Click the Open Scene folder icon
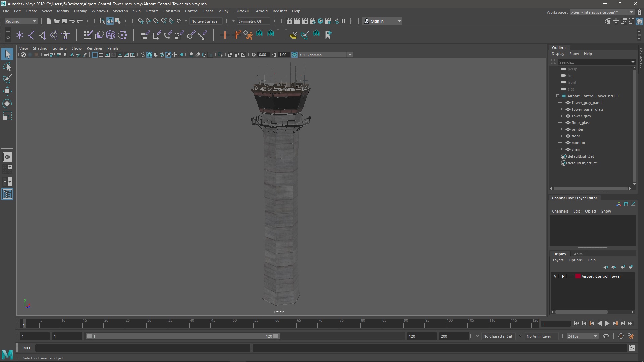This screenshot has width=644, height=362. pyautogui.click(x=56, y=21)
